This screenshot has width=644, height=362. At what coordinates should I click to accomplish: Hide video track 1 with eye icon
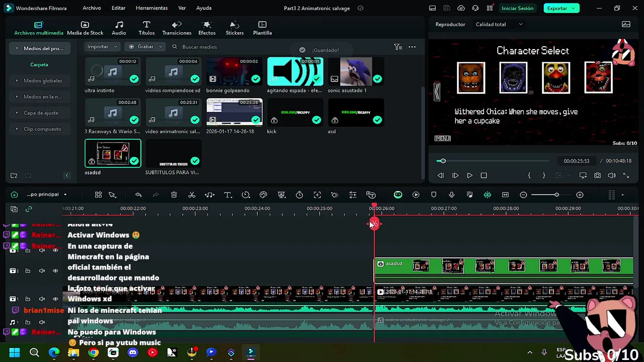(x=55, y=299)
